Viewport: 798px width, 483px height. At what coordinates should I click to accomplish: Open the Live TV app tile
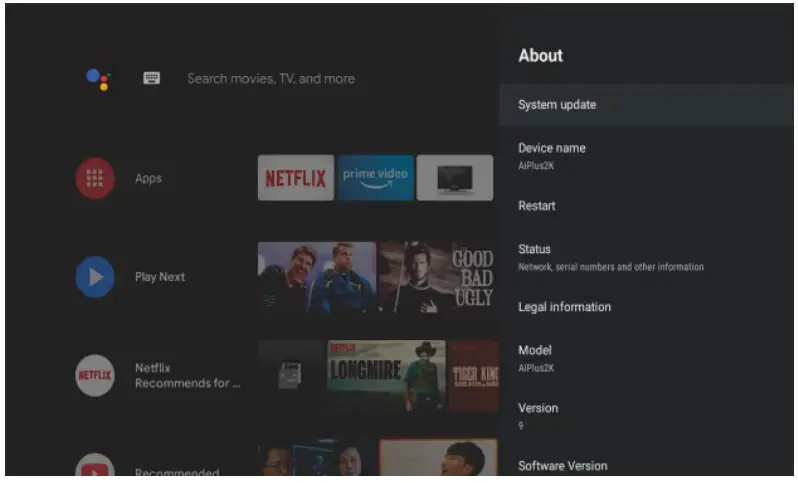[x=454, y=178]
